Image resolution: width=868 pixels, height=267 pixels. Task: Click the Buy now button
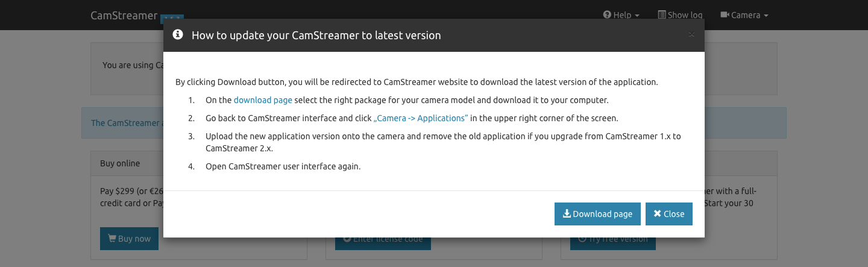coord(129,239)
